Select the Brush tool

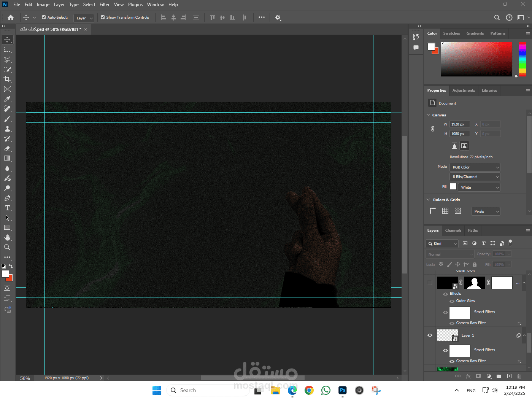tap(7, 119)
